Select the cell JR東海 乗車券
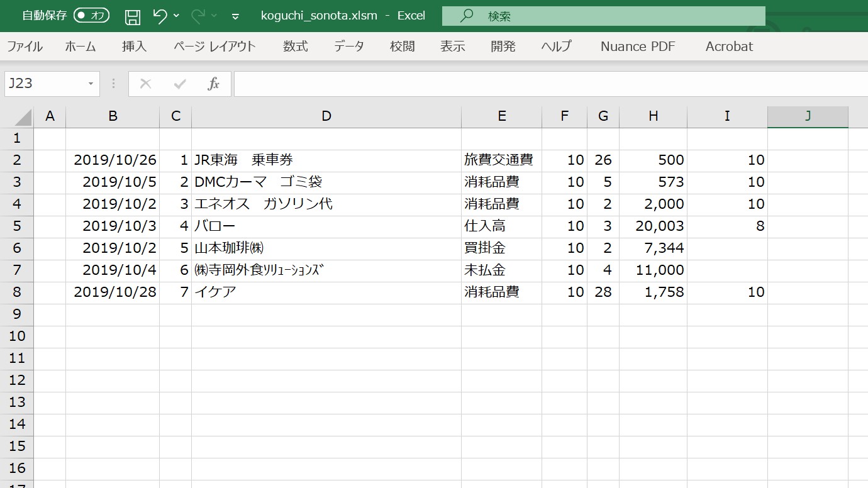Image resolution: width=868 pixels, height=488 pixels. (326, 160)
